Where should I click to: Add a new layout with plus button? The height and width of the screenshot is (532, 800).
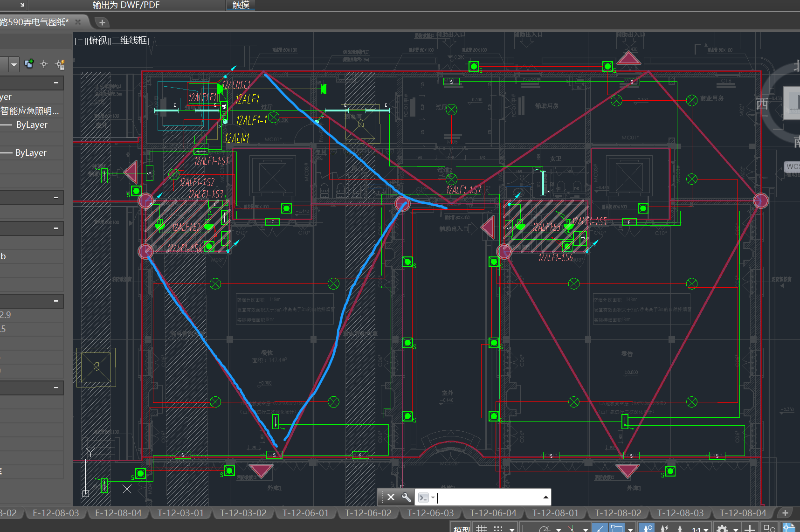(785, 513)
